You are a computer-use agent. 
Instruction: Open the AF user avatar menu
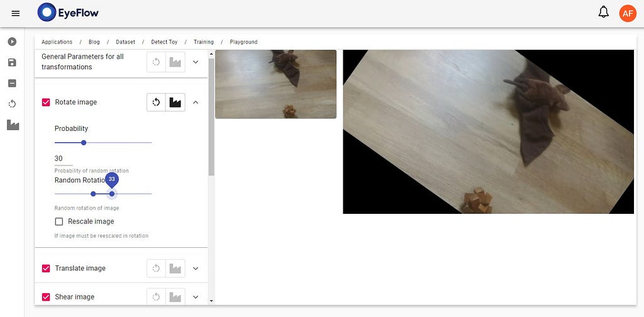[x=628, y=13]
